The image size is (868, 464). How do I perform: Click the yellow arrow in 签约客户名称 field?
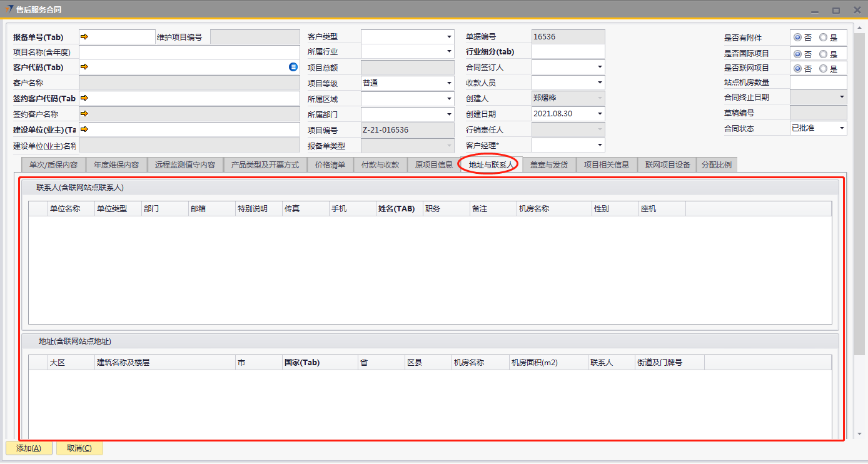coord(84,114)
